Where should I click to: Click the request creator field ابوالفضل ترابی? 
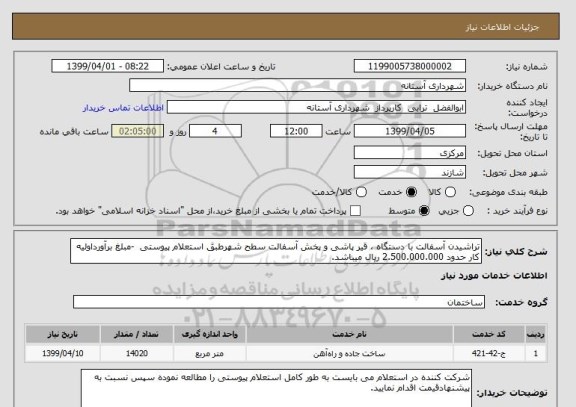[316, 108]
